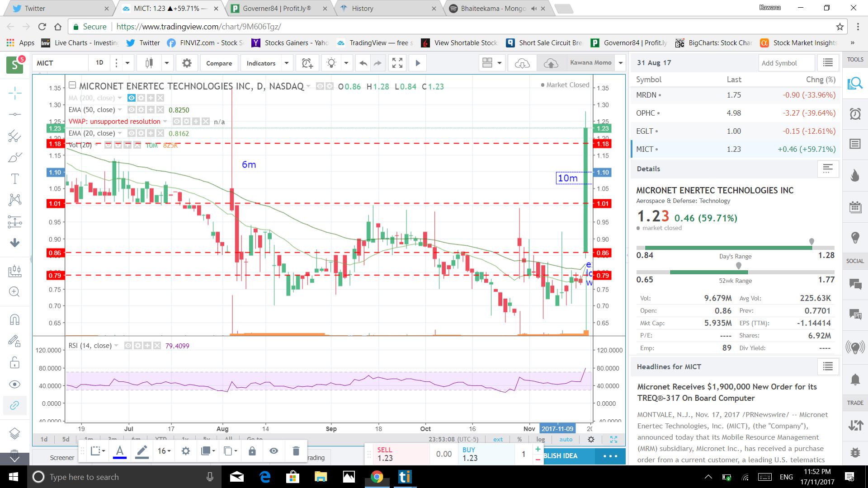Enter fullscreen mode with the arrows icon
Viewport: 868px width, 488px height.
(397, 63)
